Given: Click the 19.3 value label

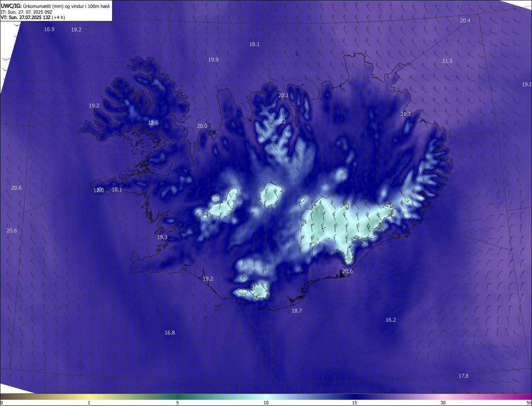Looking at the screenshot, I should (162, 237).
